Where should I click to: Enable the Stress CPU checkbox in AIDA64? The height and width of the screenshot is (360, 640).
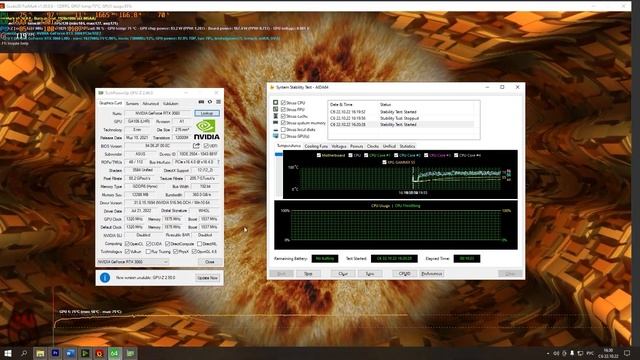283,103
